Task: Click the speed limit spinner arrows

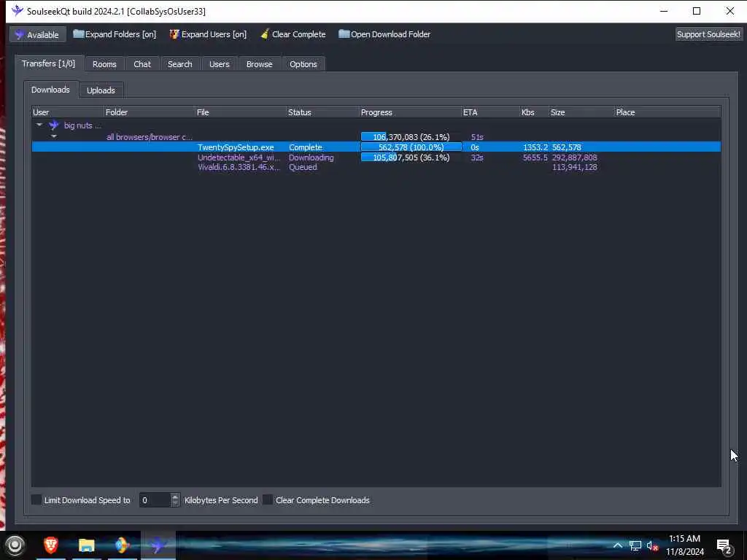Action: 175,500
